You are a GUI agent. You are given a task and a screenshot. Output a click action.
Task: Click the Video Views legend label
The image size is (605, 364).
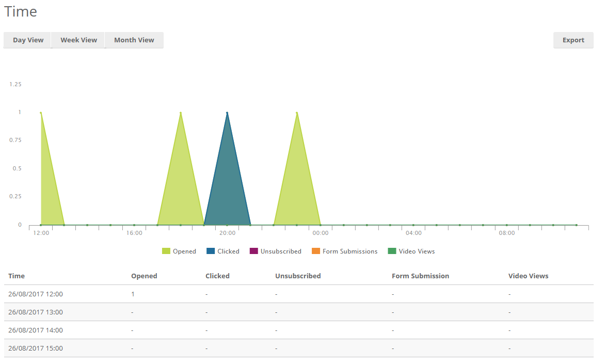(x=417, y=251)
